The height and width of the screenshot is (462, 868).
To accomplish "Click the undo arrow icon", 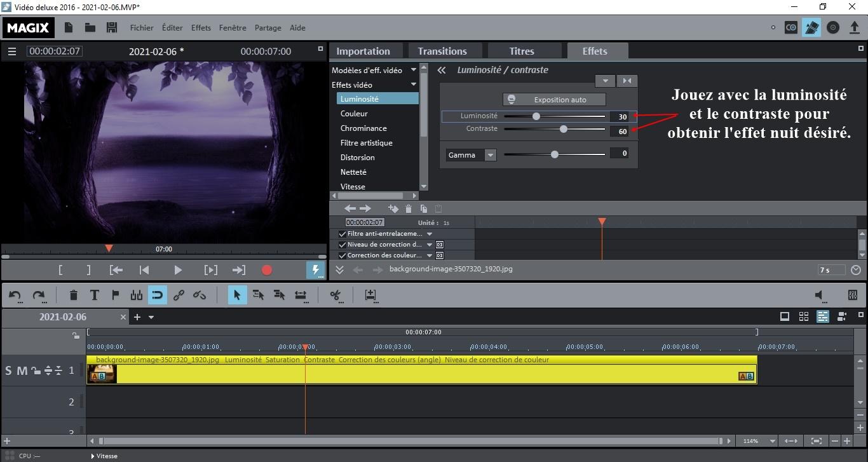I will [x=15, y=295].
